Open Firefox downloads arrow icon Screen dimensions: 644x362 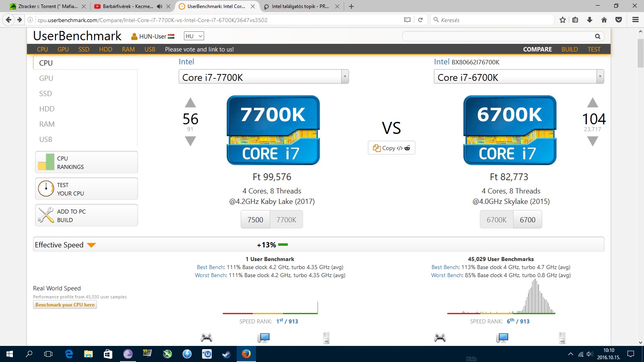point(590,20)
